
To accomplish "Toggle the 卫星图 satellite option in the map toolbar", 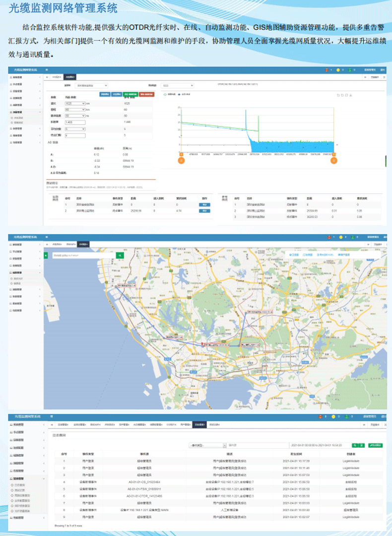I will pyautogui.click(x=294, y=255).
